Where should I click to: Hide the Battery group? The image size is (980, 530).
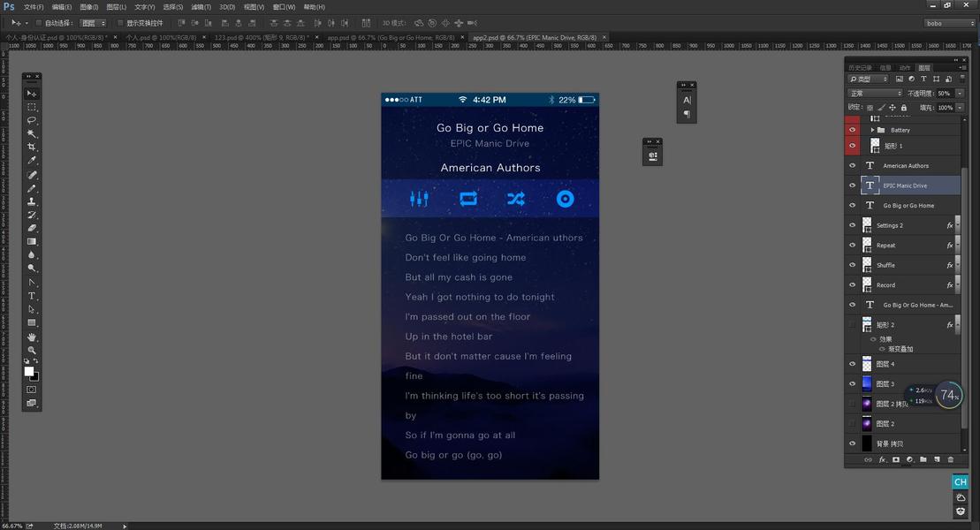852,130
